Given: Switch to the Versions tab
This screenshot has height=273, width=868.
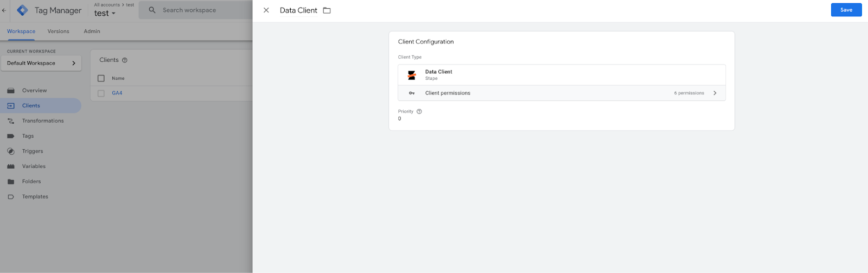Looking at the screenshot, I should click(59, 31).
